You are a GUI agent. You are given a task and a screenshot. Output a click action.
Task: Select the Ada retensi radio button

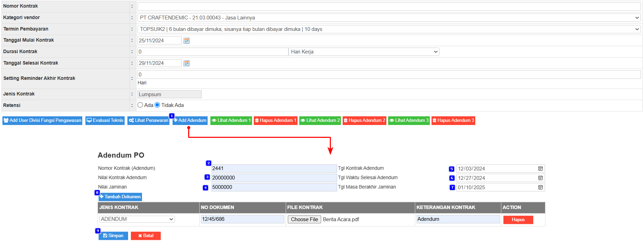click(140, 105)
